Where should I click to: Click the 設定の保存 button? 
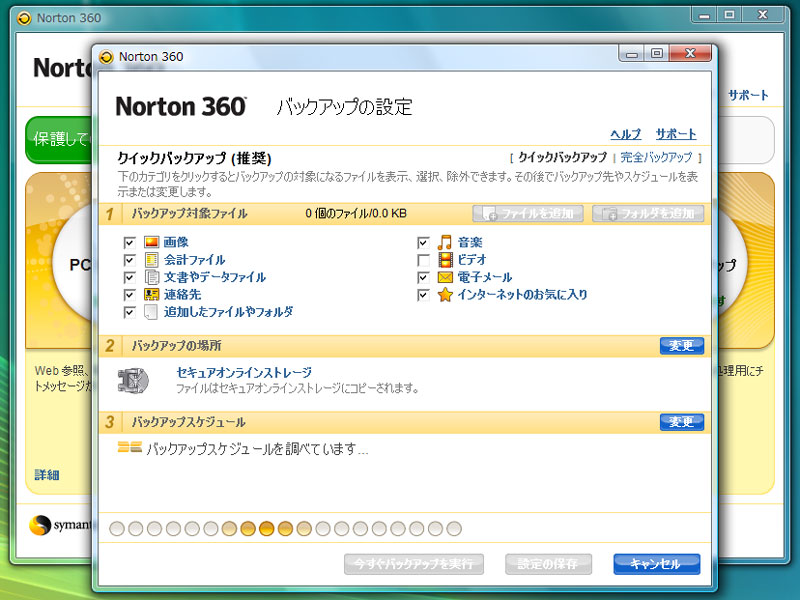[x=548, y=564]
